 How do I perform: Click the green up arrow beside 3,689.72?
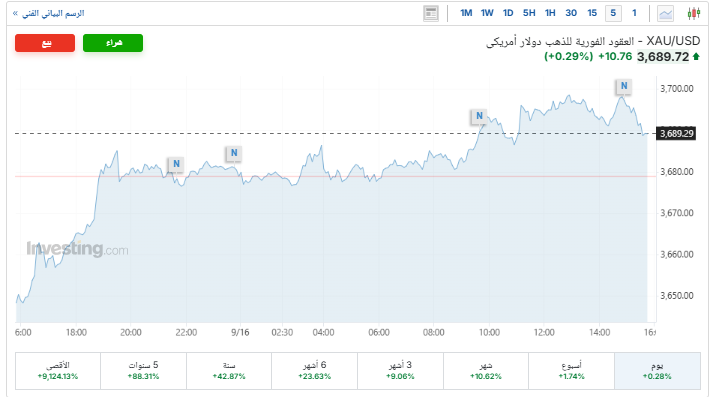pyautogui.click(x=696, y=57)
